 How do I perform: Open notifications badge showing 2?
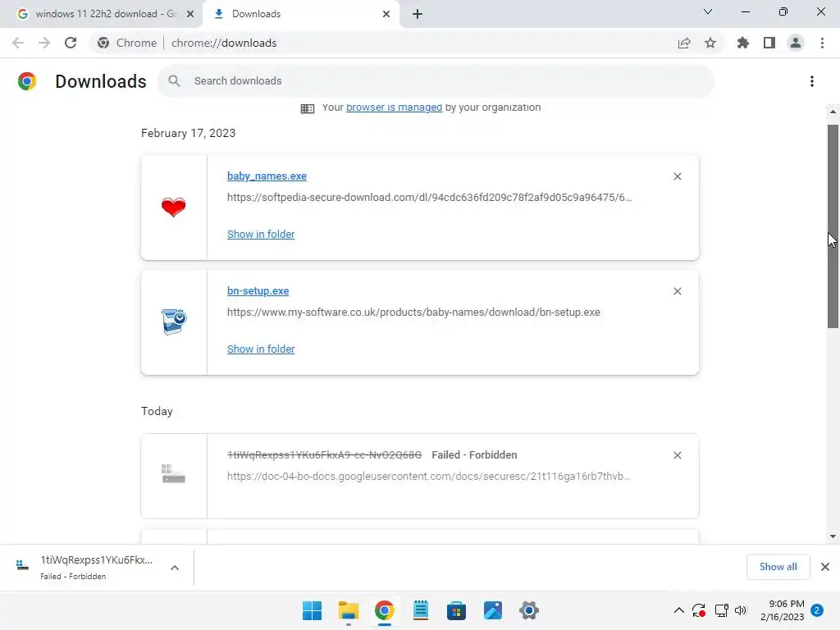click(817, 610)
